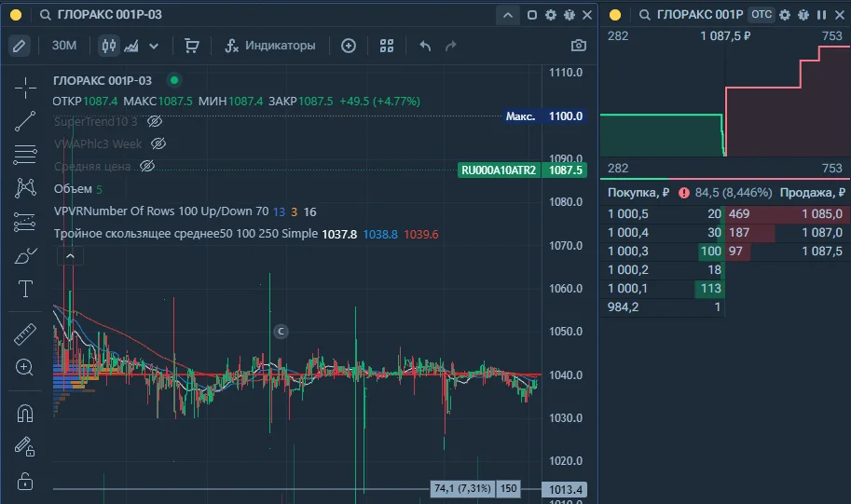The height and width of the screenshot is (504, 851).
Task: Click the OTC badge in order book
Action: 762,15
